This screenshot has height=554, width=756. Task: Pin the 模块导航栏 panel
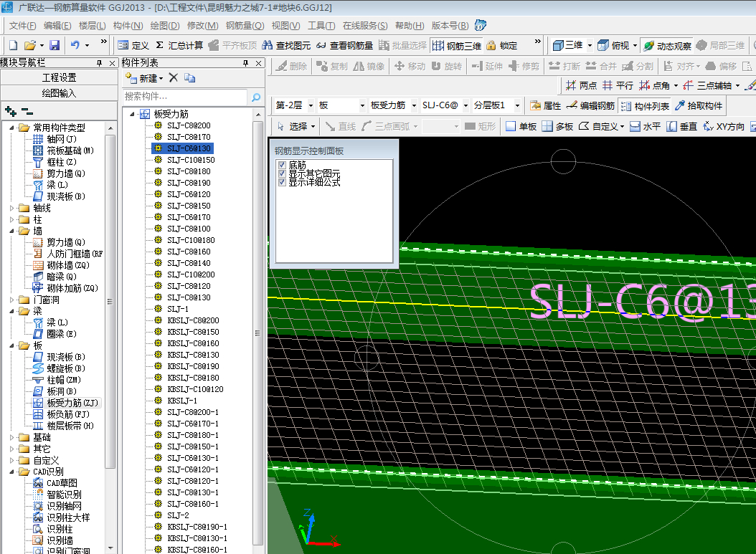99,63
